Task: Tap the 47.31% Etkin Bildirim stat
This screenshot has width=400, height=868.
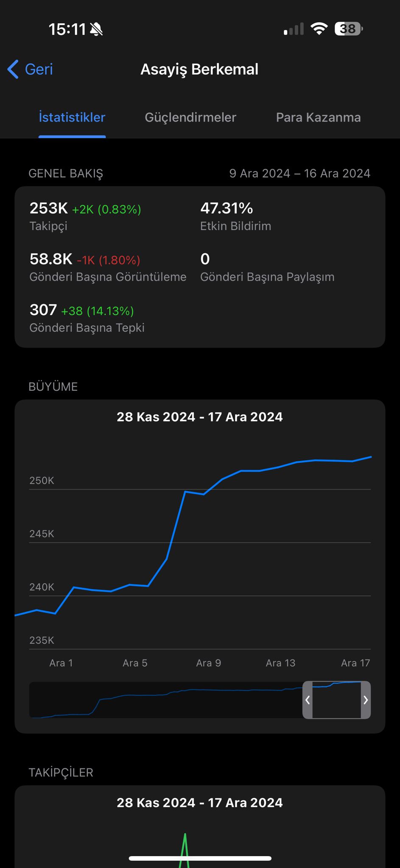Action: (235, 216)
